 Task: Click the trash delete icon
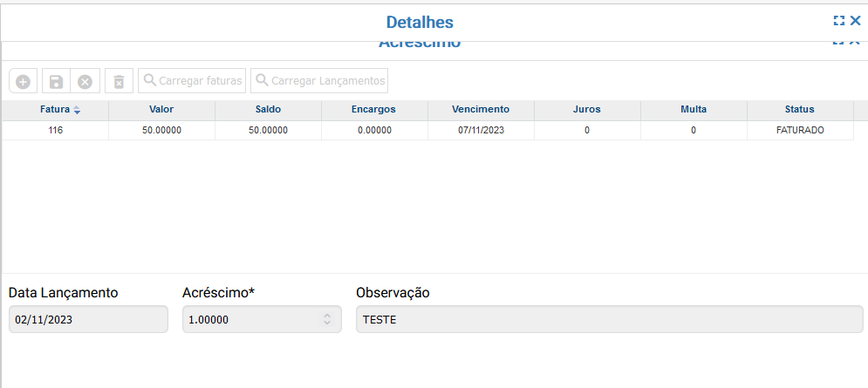[119, 81]
